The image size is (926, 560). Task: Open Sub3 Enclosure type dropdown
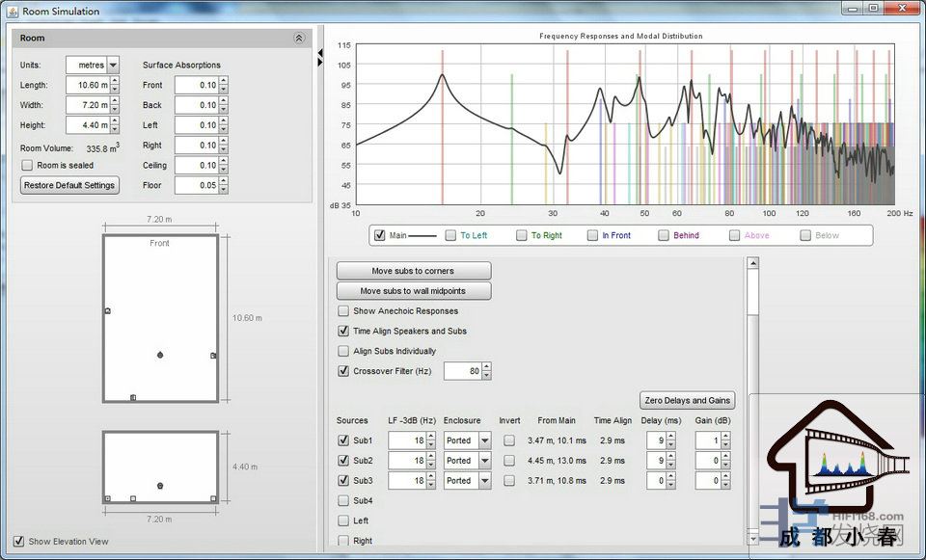483,481
